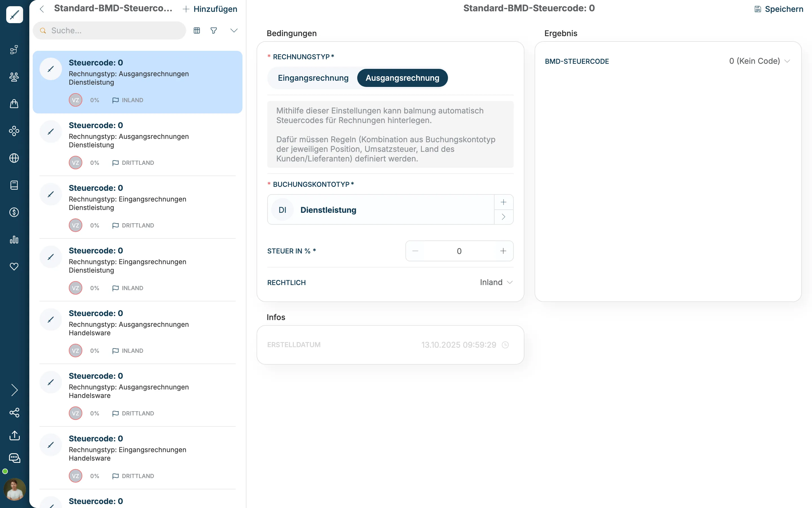Click the Standard-BMD-Steuercode list panel title
Screen dimensions: 812x508
113,8
